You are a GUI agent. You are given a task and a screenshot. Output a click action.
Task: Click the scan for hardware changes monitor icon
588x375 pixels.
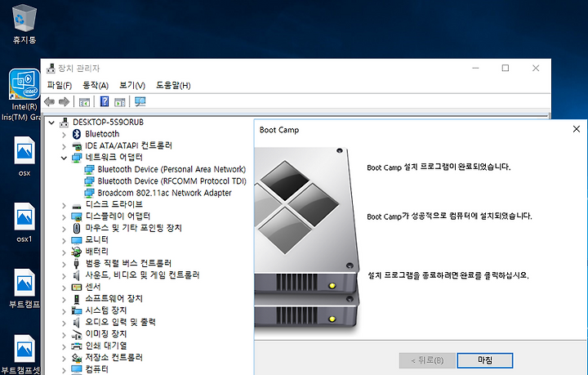(140, 101)
